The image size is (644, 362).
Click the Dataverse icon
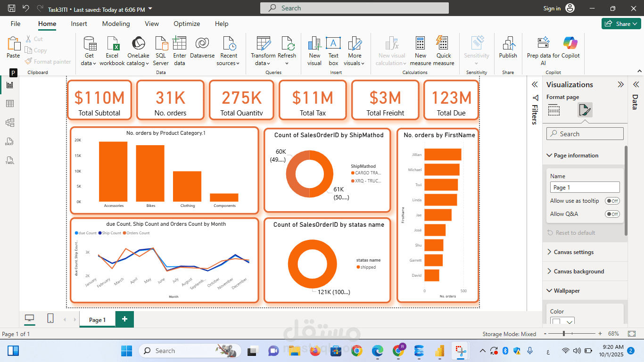202,47
